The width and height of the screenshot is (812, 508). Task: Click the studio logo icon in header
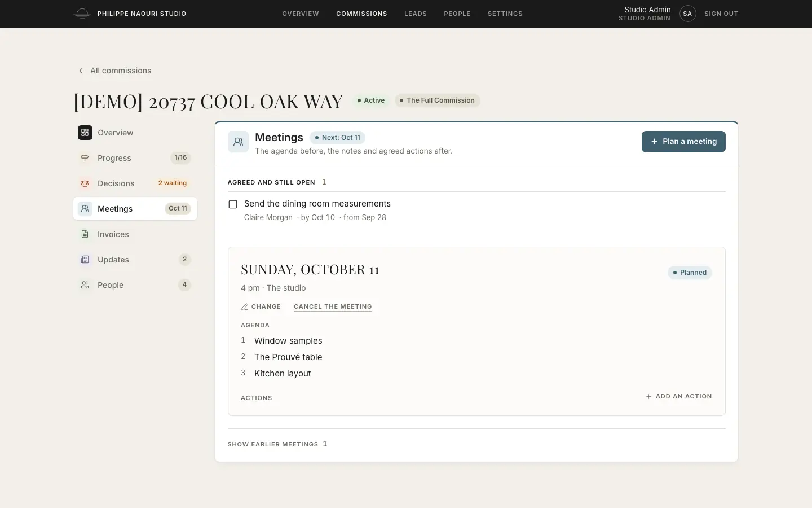click(x=82, y=14)
